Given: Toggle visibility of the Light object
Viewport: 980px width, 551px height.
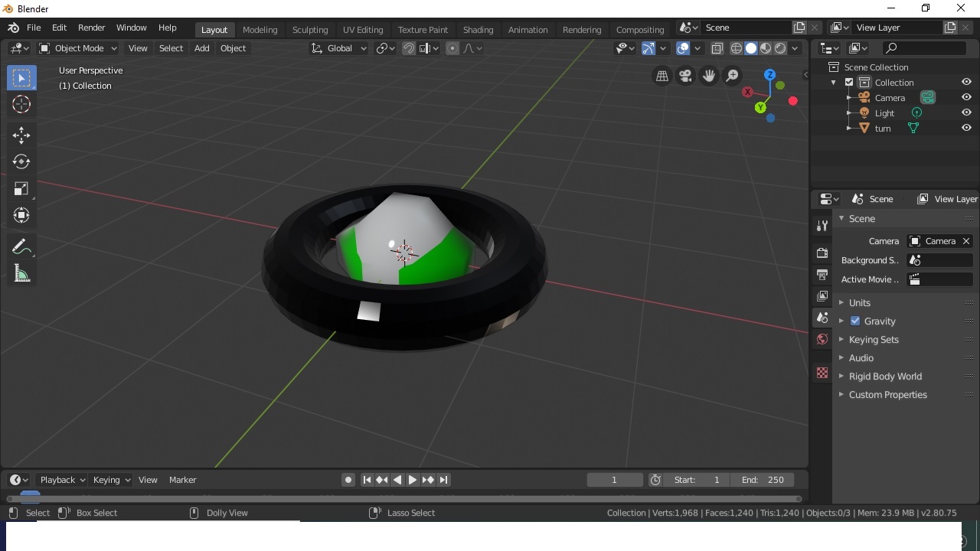Looking at the screenshot, I should point(966,113).
